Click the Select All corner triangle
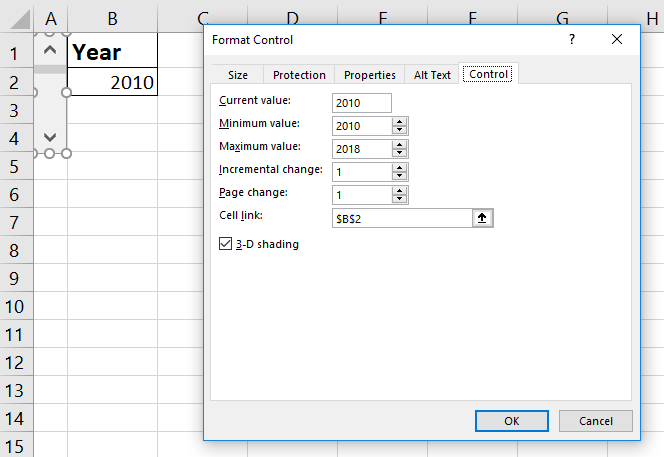This screenshot has height=457, width=664. [x=19, y=18]
